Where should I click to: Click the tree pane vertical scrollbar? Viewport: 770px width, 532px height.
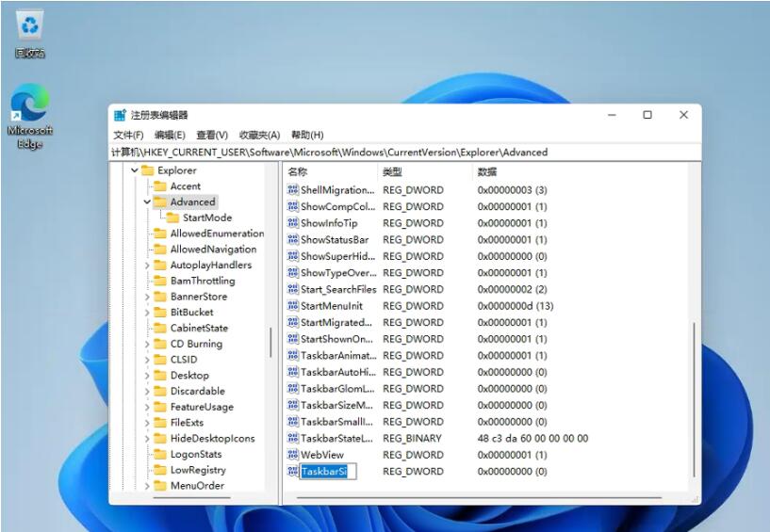pos(270,343)
